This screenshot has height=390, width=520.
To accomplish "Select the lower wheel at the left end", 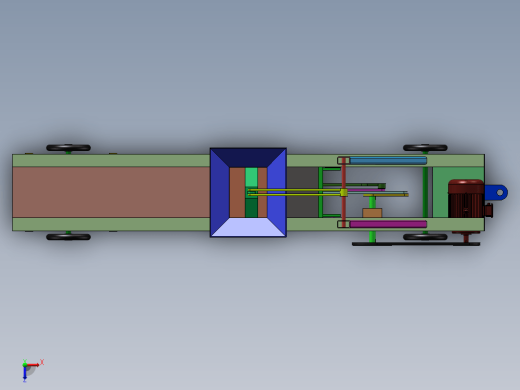I will point(68,237).
